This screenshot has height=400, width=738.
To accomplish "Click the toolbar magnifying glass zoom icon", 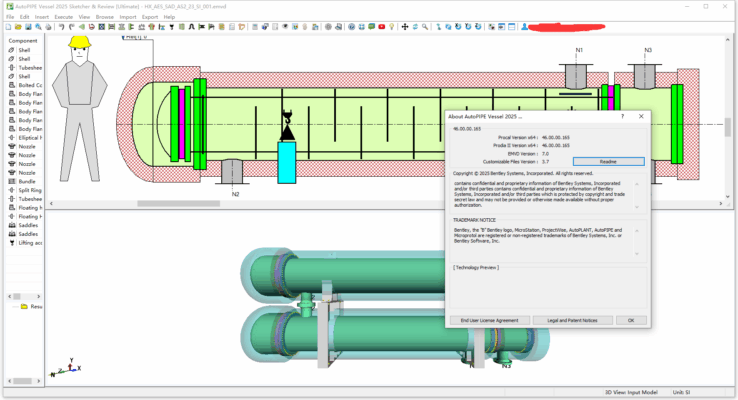I will (x=425, y=27).
